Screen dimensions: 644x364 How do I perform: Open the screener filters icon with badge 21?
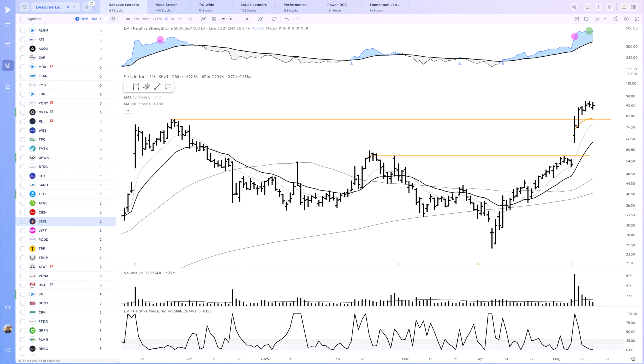point(87,7)
